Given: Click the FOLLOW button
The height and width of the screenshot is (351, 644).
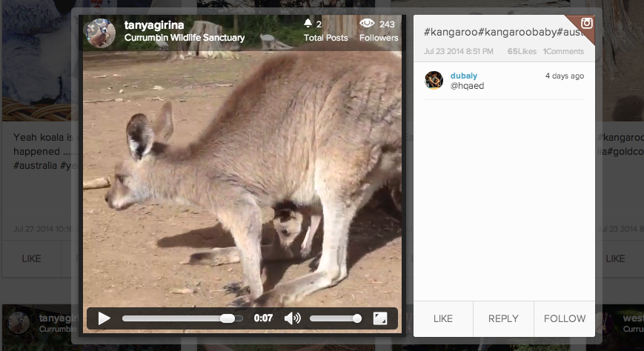Looking at the screenshot, I should 565,318.
